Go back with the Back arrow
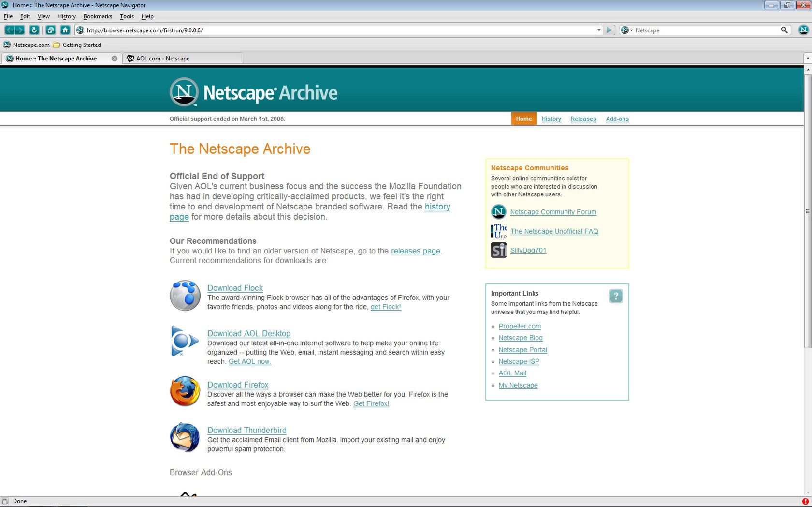Viewport: 812px width, 507px height. tap(9, 30)
